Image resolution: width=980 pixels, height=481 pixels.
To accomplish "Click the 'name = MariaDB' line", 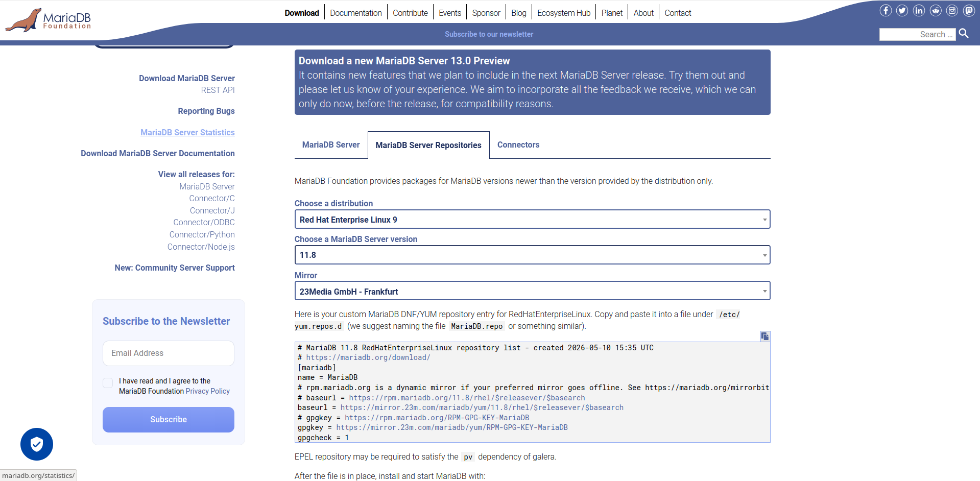I will coord(327,377).
